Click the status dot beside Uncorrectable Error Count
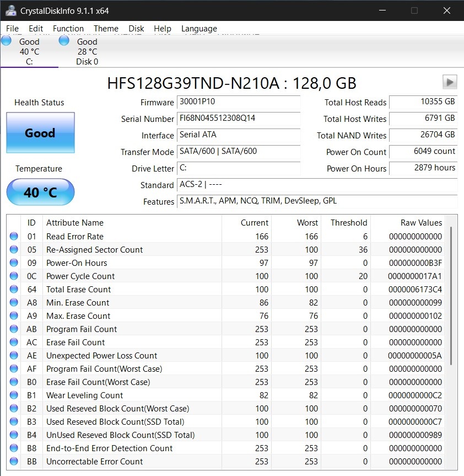 (x=14, y=462)
